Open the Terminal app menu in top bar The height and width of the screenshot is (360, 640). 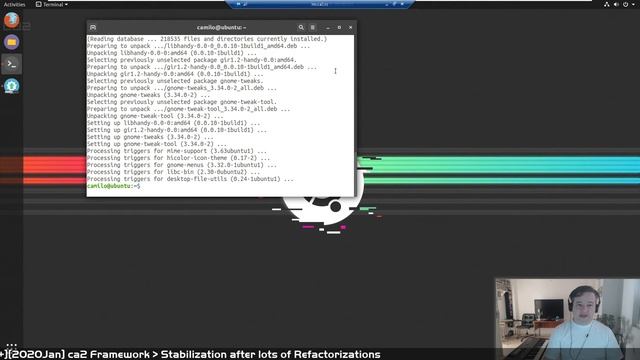point(52,4)
